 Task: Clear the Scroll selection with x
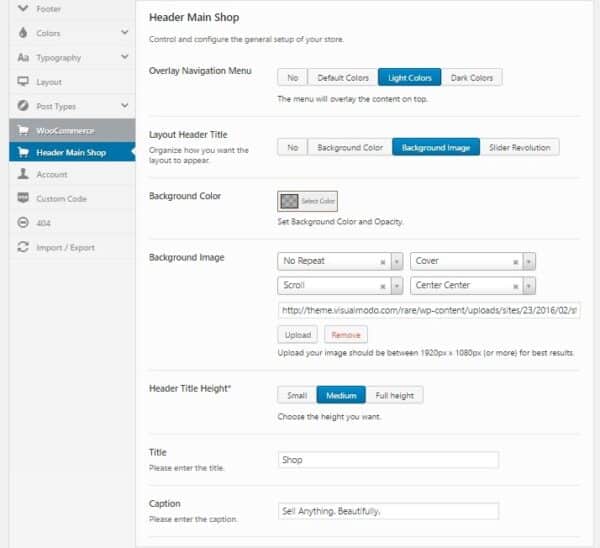(x=382, y=286)
